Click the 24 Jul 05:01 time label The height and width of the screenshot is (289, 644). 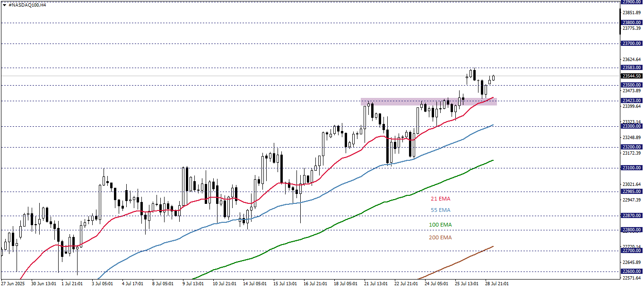coord(436,284)
